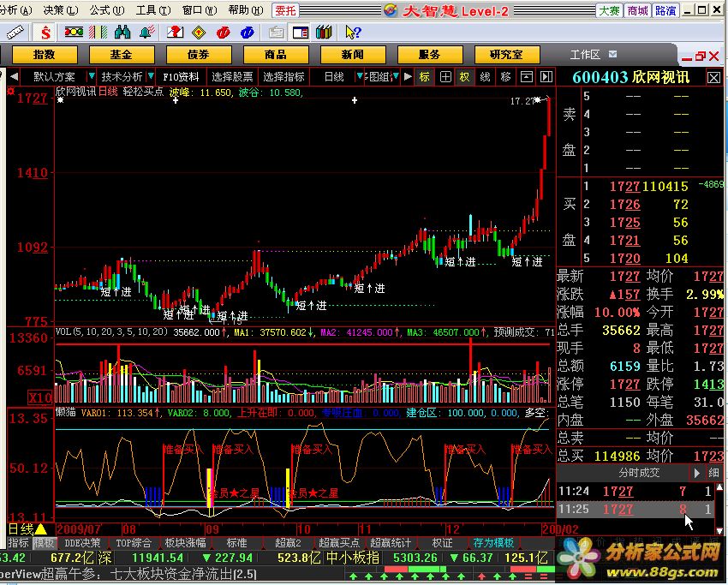
Task: Click the yellow diamond up-arrow icon
Action: pos(200,32)
